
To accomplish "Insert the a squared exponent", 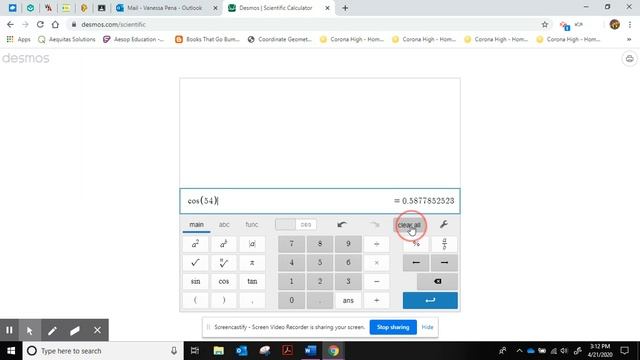I will [x=196, y=244].
